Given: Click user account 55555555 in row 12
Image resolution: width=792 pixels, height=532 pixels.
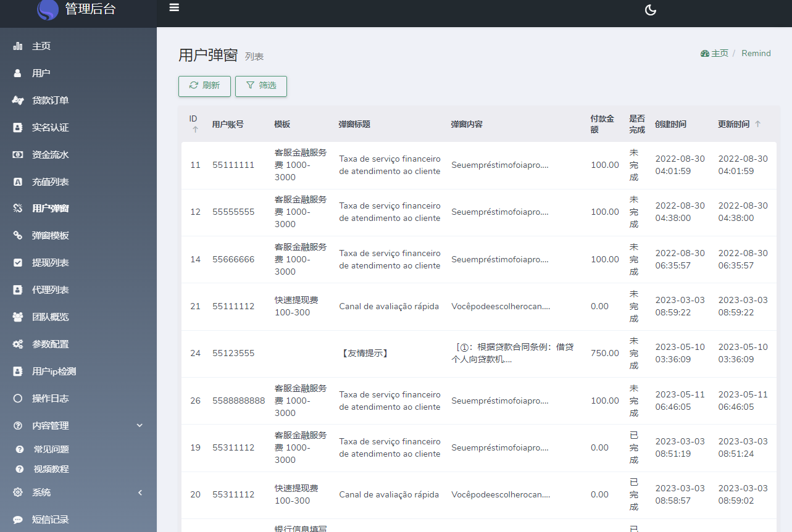Looking at the screenshot, I should pos(233,212).
